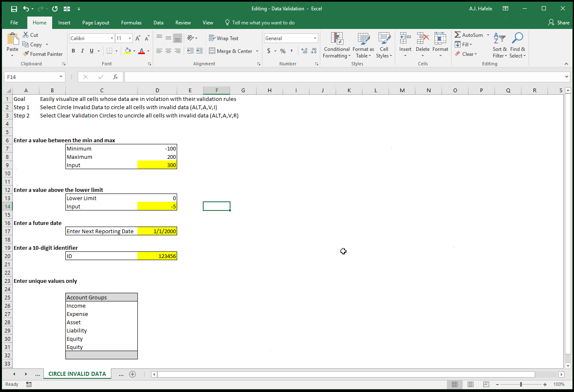This screenshot has height=392, width=574.
Task: Apply yellow fill color swatch
Action: 127,51
